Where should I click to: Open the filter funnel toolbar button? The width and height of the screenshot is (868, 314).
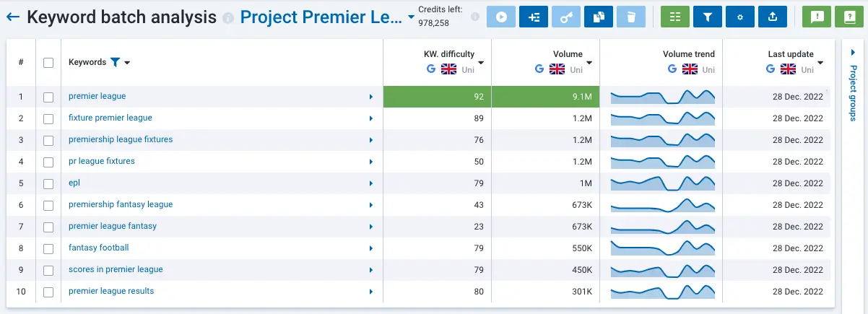pyautogui.click(x=708, y=17)
